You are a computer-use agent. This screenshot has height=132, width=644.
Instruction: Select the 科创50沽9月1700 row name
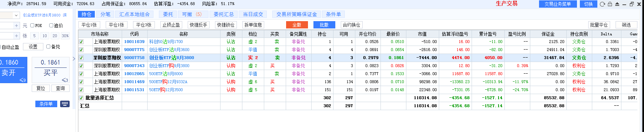(x=166, y=42)
